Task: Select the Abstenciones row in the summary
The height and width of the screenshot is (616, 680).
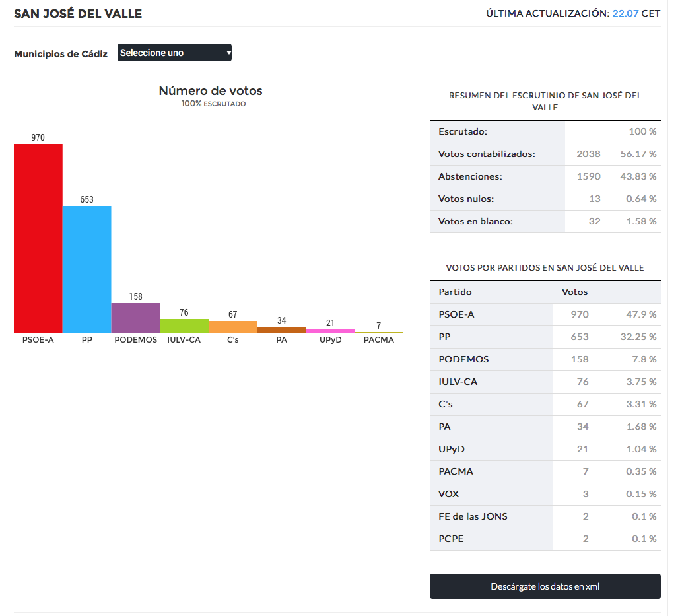Action: coord(545,176)
